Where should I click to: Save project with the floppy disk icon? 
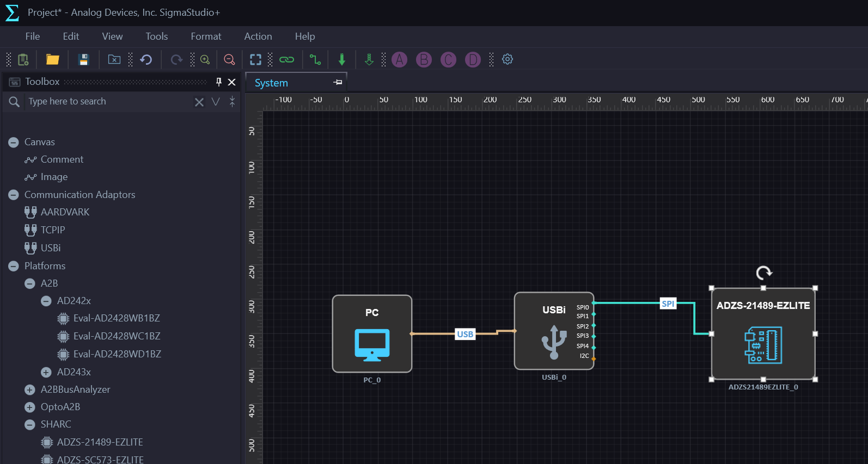(x=83, y=59)
